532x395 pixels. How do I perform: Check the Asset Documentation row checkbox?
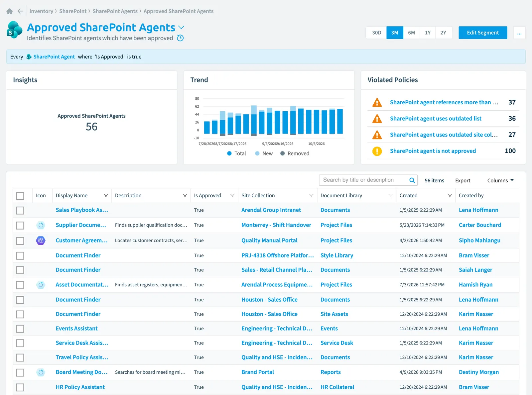[20, 285]
